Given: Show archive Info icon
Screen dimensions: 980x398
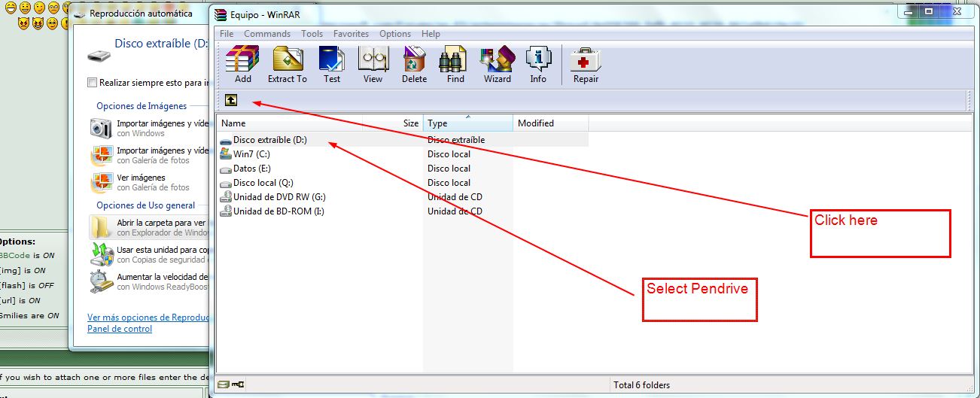Looking at the screenshot, I should [x=538, y=60].
